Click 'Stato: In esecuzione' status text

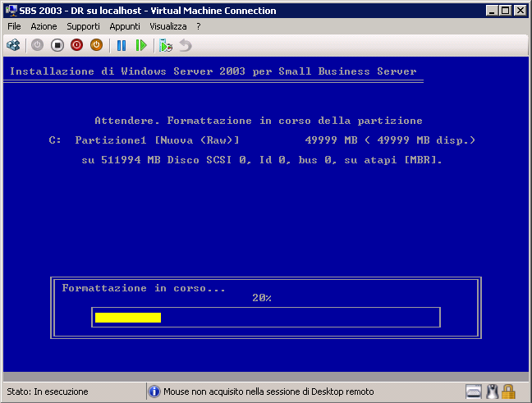48,392
